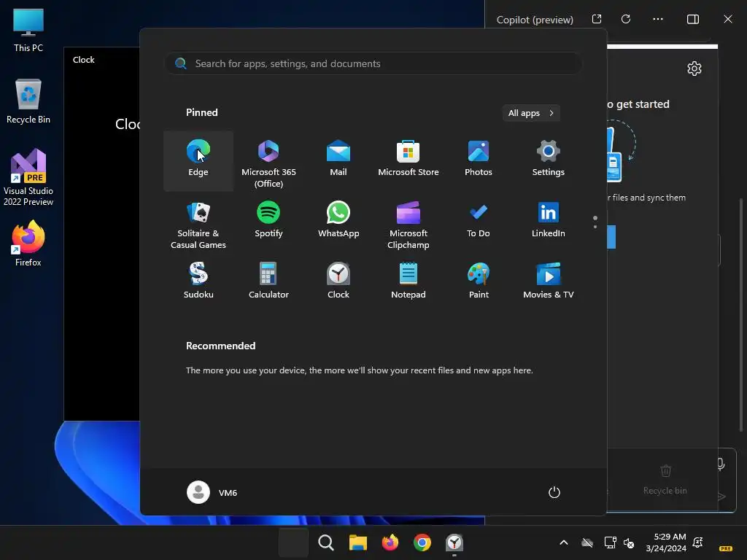Screen dimensions: 747x560
Task: Open the network status tray icon
Action: 610,542
